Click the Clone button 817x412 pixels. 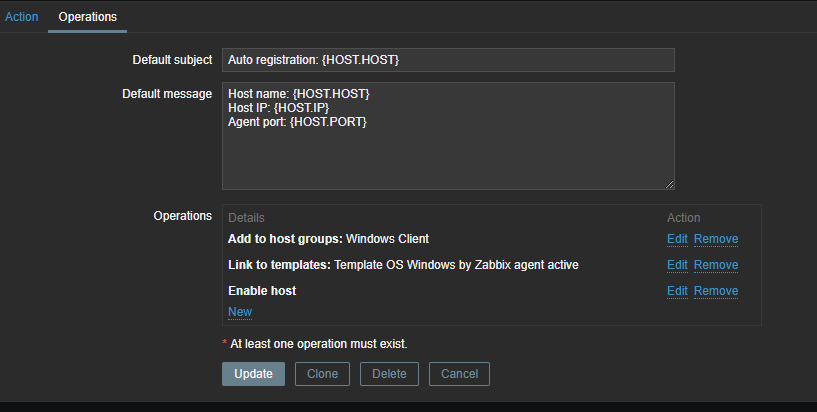click(x=322, y=374)
